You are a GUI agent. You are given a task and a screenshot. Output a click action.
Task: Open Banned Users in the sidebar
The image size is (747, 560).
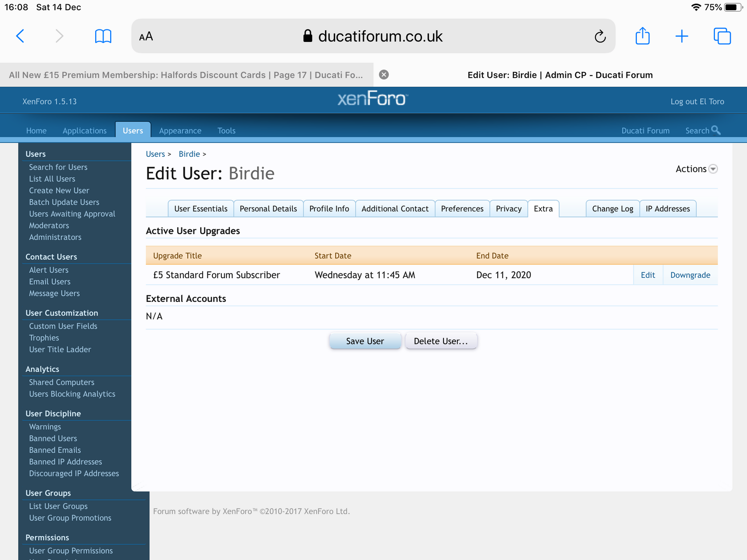(x=53, y=438)
